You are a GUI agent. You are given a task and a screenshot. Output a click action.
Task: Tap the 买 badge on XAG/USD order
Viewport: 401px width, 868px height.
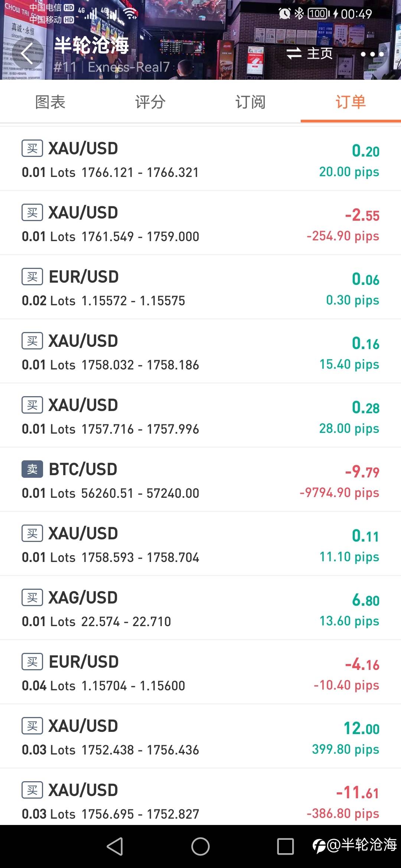(x=32, y=598)
